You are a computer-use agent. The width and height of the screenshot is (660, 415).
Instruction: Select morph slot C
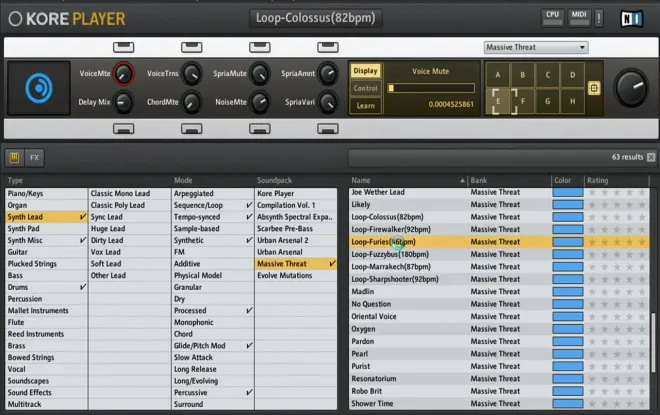(x=548, y=75)
